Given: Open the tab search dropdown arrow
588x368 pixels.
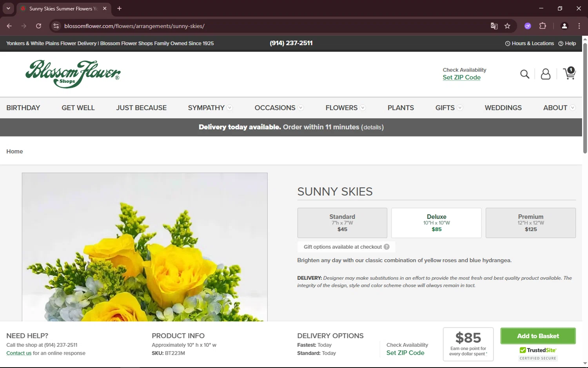Looking at the screenshot, I should (x=8, y=8).
